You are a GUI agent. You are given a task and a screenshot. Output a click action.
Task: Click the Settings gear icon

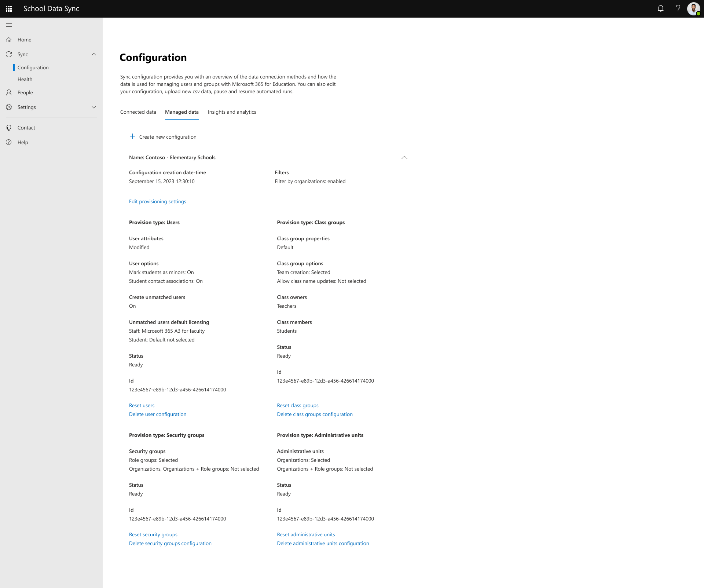coord(9,107)
